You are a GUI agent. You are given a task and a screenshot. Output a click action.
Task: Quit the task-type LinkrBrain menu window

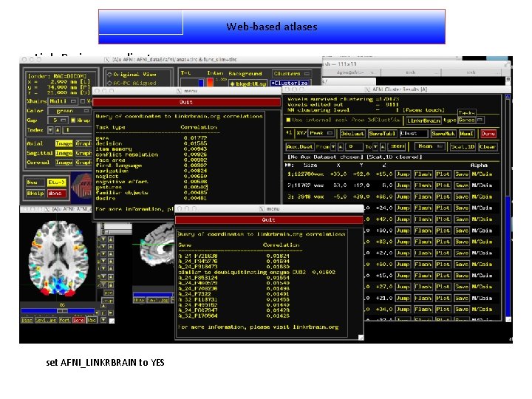pos(186,102)
